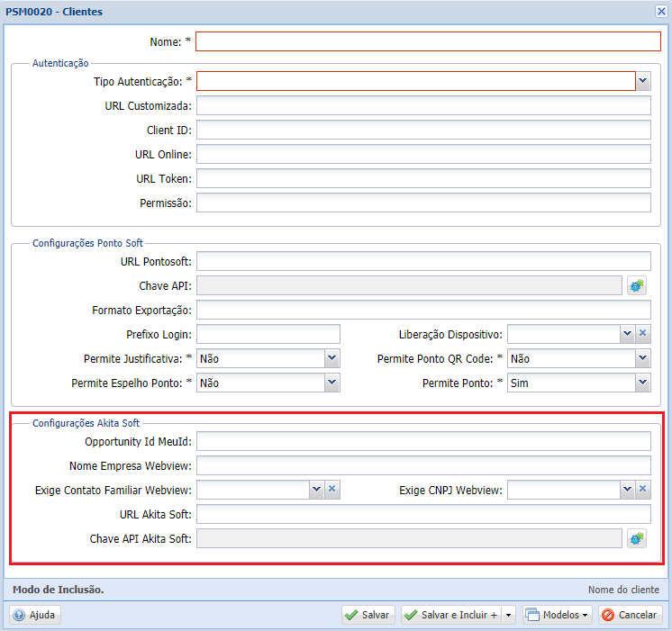Generate key with Chave API Akita Soft gear icon

(x=637, y=538)
